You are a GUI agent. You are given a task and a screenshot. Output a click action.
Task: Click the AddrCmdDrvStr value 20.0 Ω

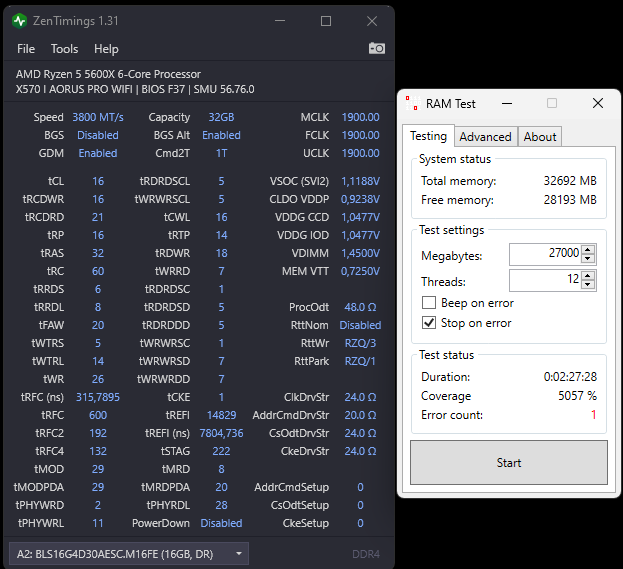[360, 415]
